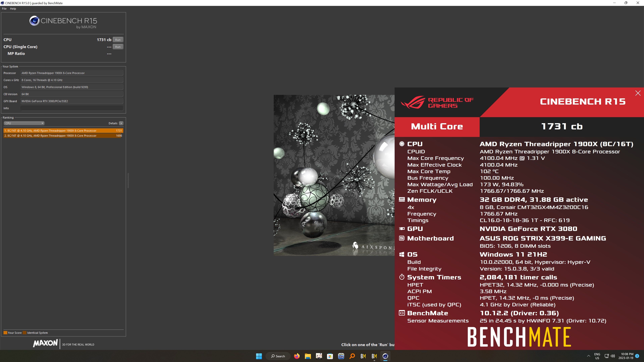
Task: Click the Memory icon in BenchMate panel
Action: click(x=401, y=199)
